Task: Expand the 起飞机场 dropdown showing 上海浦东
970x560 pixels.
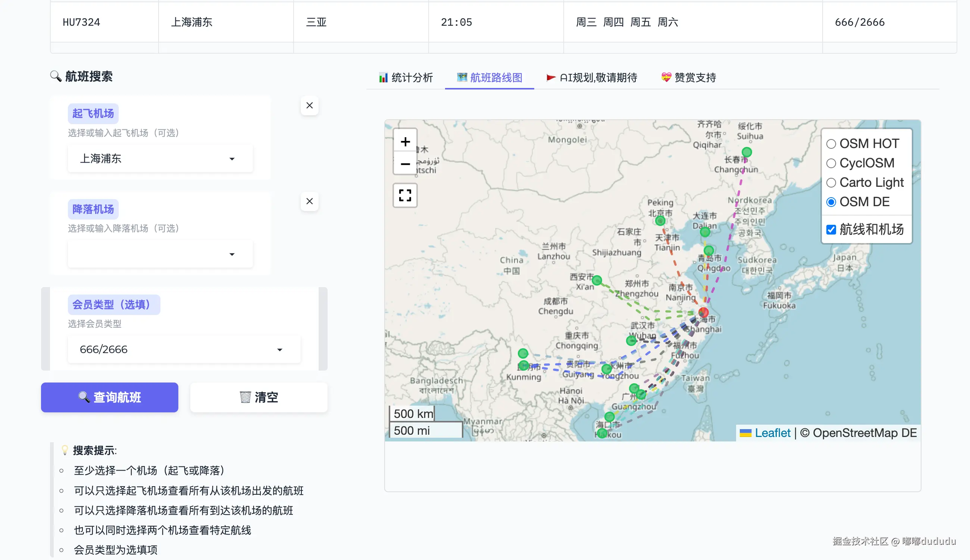Action: click(x=160, y=159)
